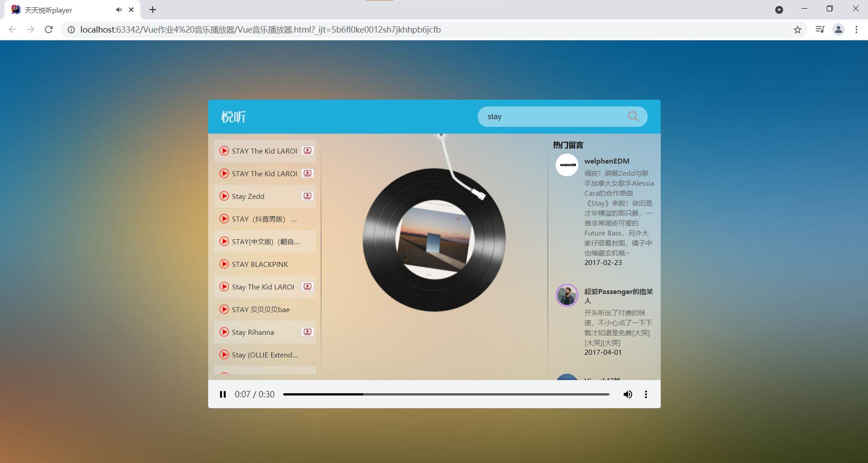
Task: Click comment date 2017-04-01
Action: point(603,352)
